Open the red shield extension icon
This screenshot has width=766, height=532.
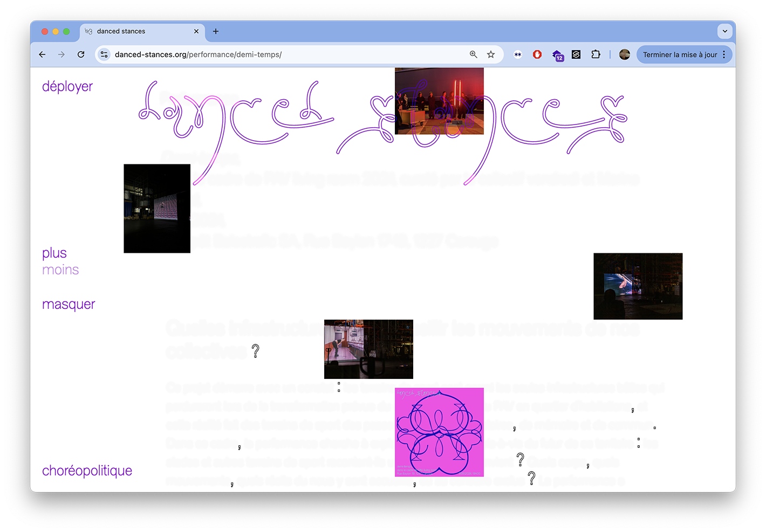[537, 54]
